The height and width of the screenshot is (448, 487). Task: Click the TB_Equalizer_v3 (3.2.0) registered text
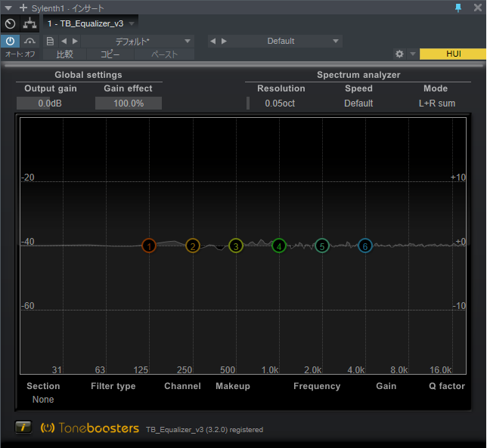point(205,430)
